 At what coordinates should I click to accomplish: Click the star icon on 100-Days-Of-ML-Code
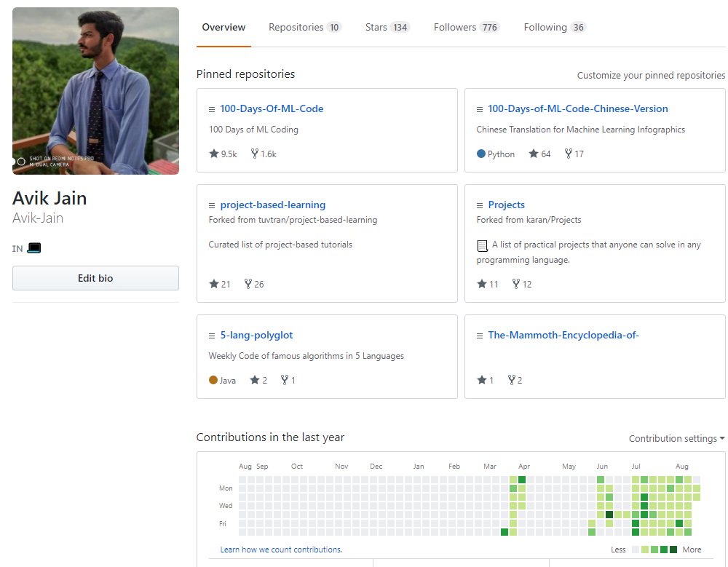tap(214, 154)
